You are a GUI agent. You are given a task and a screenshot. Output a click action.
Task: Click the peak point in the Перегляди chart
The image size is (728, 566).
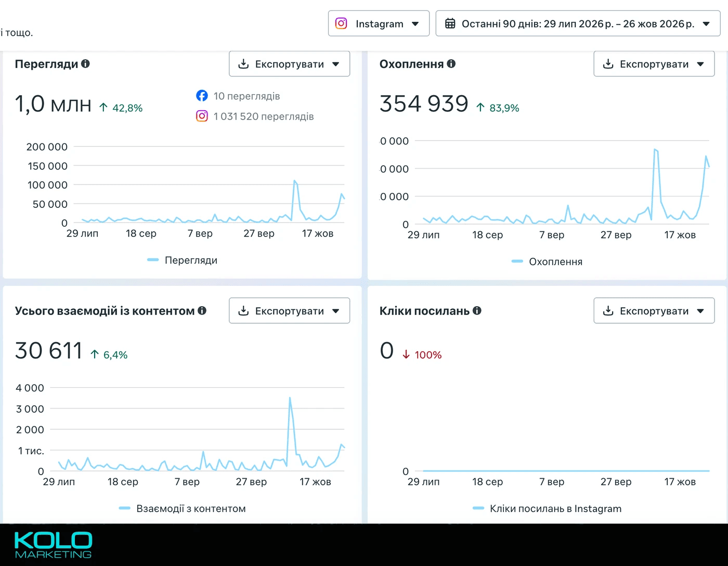coord(294,181)
